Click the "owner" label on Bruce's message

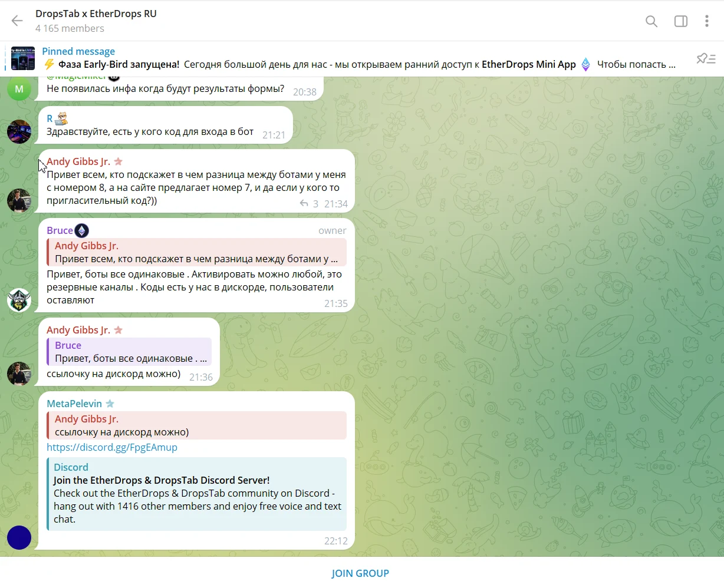point(333,230)
